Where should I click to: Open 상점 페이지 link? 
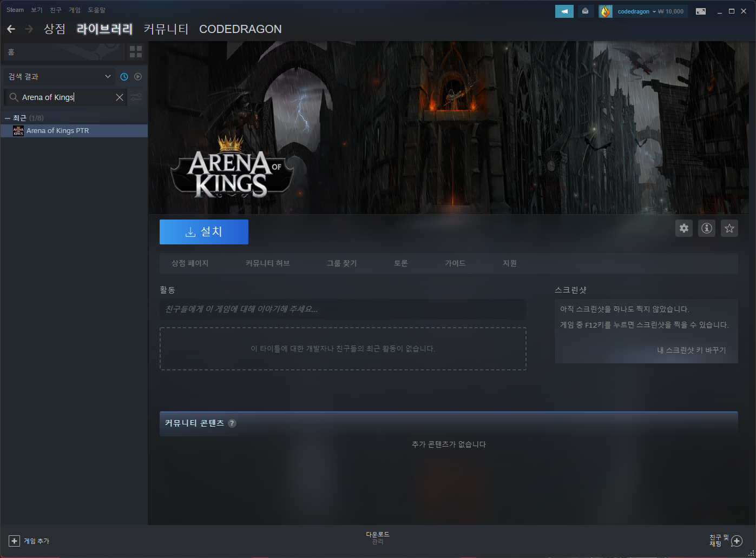190,263
